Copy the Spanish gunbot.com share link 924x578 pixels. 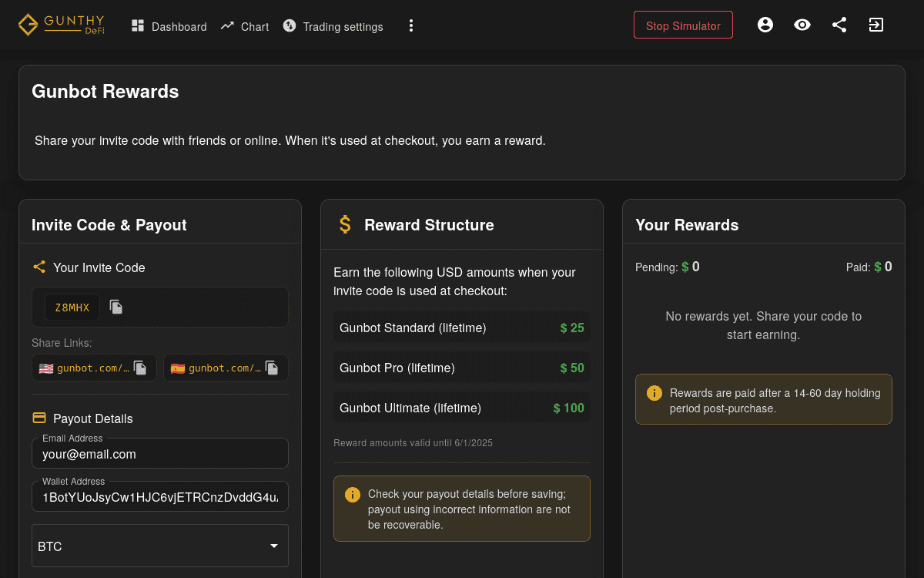click(271, 368)
